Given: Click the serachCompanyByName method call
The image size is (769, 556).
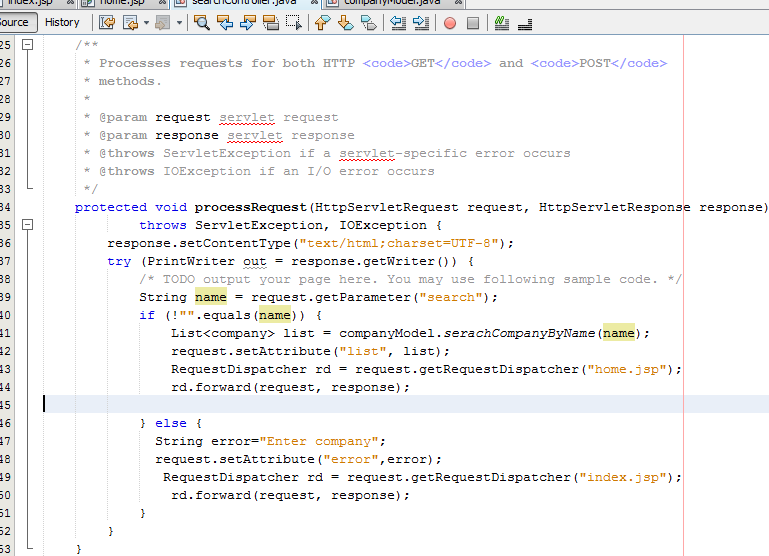Looking at the screenshot, I should pyautogui.click(x=519, y=333).
